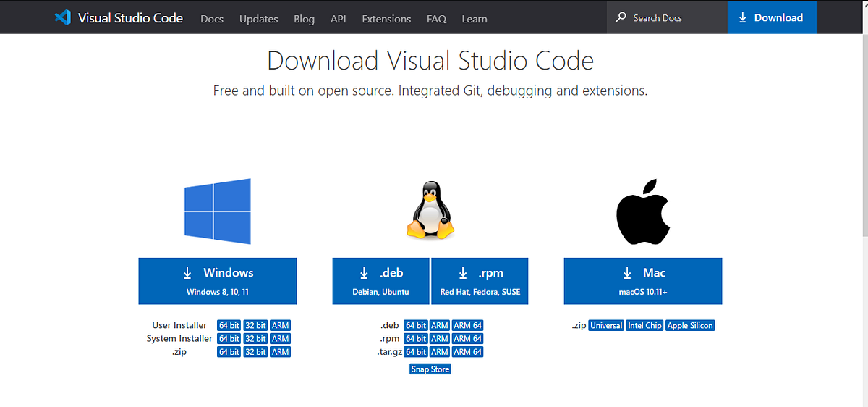Open the Updates page

point(259,19)
